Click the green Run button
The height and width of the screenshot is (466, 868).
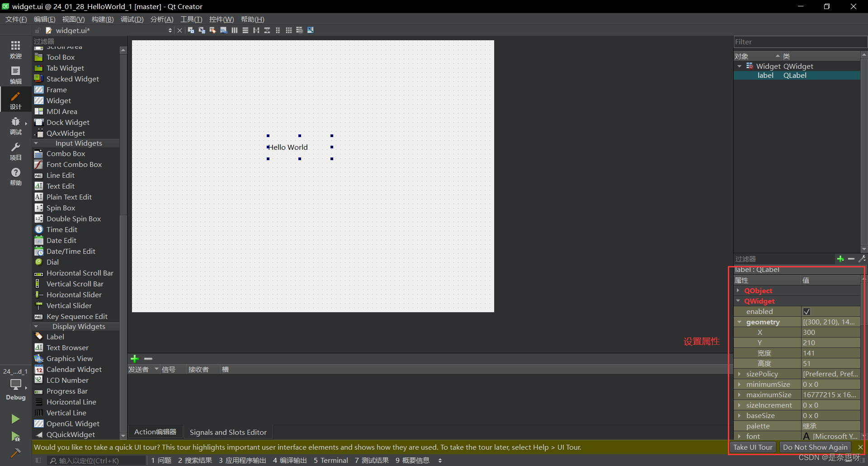click(x=15, y=419)
